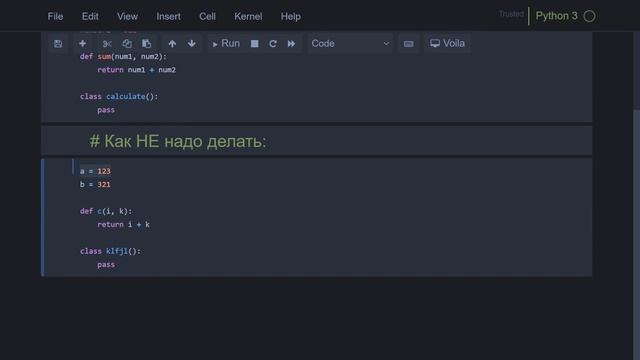
Task: Open the File menu
Action: click(x=55, y=16)
